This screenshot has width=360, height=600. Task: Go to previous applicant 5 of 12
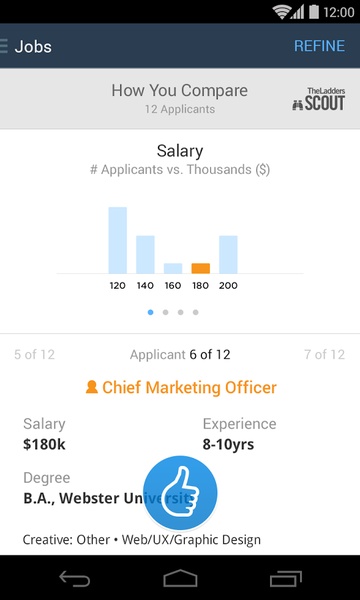click(34, 355)
